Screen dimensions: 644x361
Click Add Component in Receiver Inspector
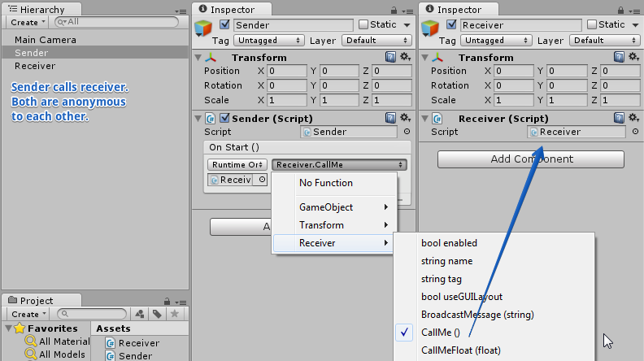(531, 159)
